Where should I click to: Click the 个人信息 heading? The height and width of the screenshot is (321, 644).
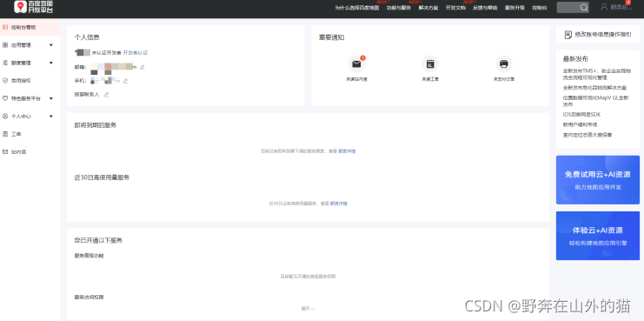click(x=87, y=37)
